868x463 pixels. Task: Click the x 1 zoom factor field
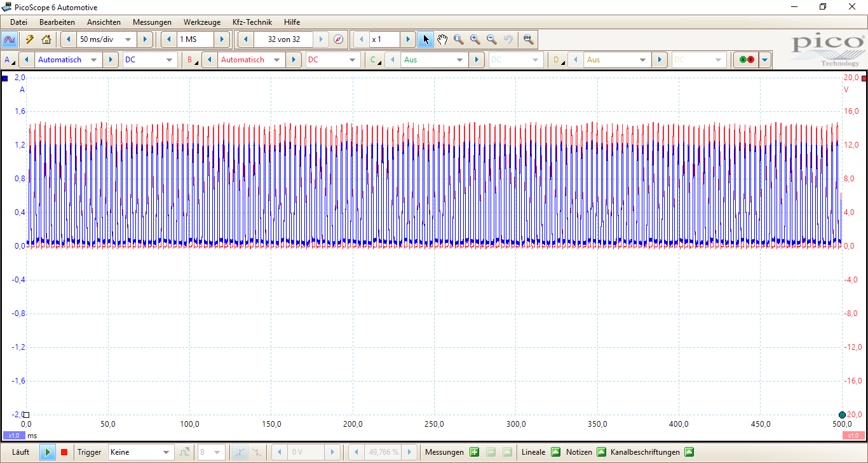[x=384, y=39]
